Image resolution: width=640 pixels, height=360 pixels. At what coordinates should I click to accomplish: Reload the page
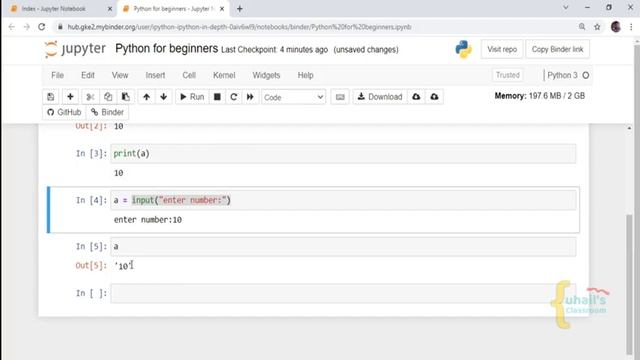tap(42, 27)
